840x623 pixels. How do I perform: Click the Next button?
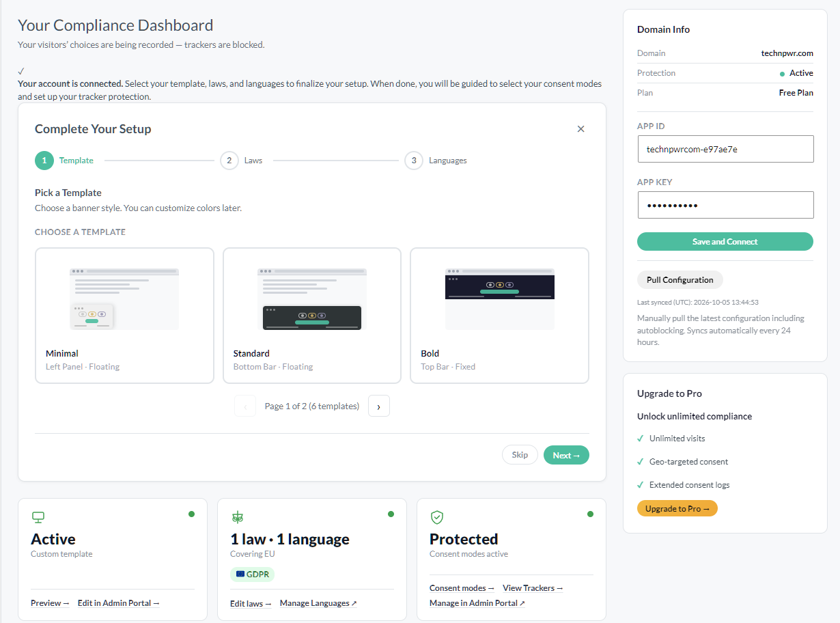(x=566, y=455)
